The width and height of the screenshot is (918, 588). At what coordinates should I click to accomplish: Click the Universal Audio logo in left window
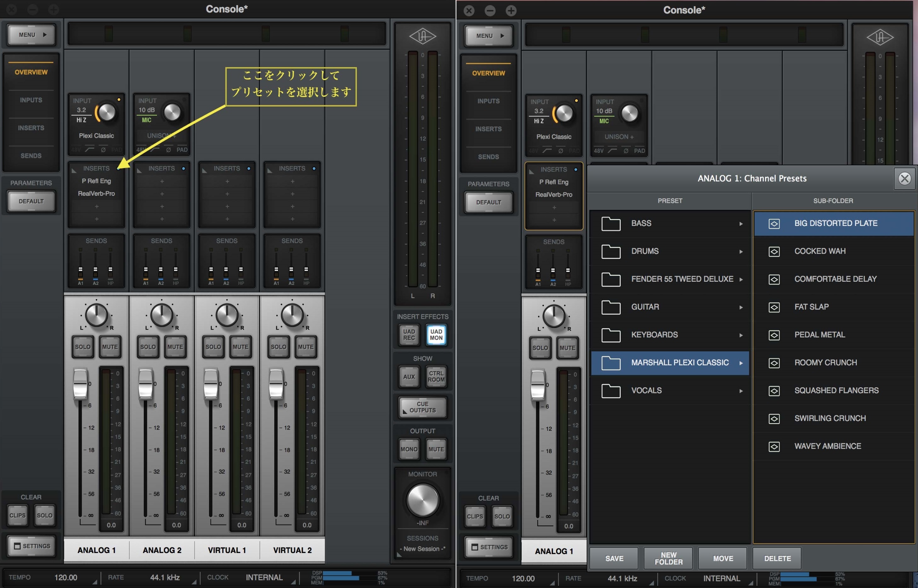(x=422, y=37)
